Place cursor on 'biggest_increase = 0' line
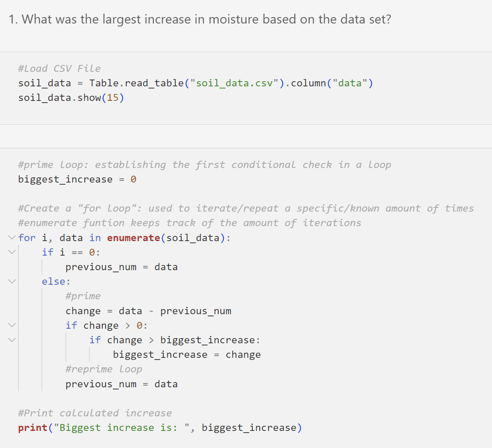492x448 pixels. pos(77,179)
